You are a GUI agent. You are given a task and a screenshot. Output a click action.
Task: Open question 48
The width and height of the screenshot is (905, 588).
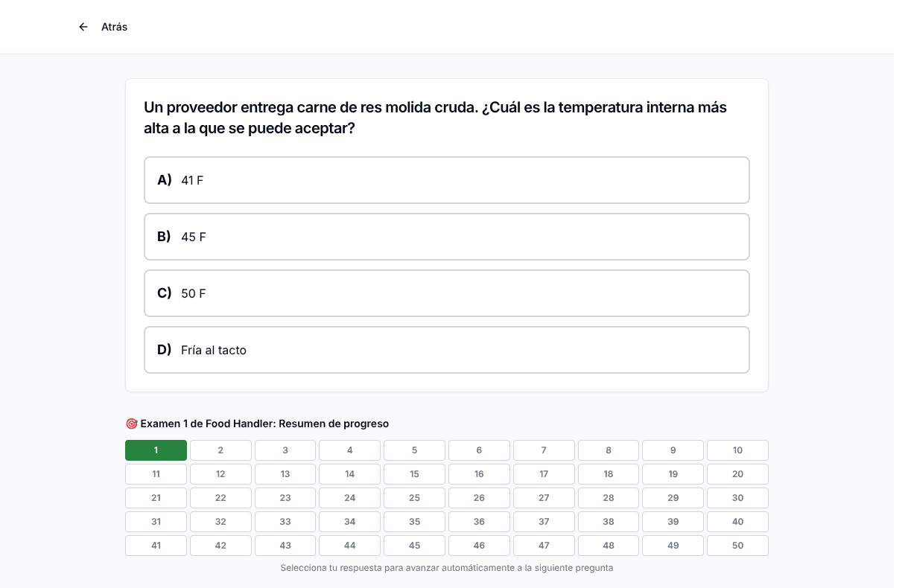click(609, 546)
